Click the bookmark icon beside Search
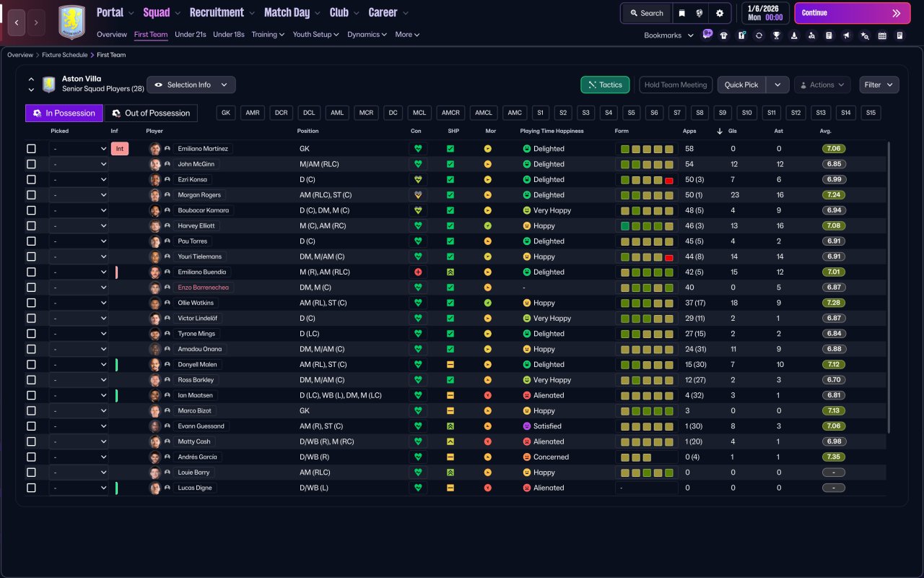This screenshot has height=578, width=924. pos(681,13)
